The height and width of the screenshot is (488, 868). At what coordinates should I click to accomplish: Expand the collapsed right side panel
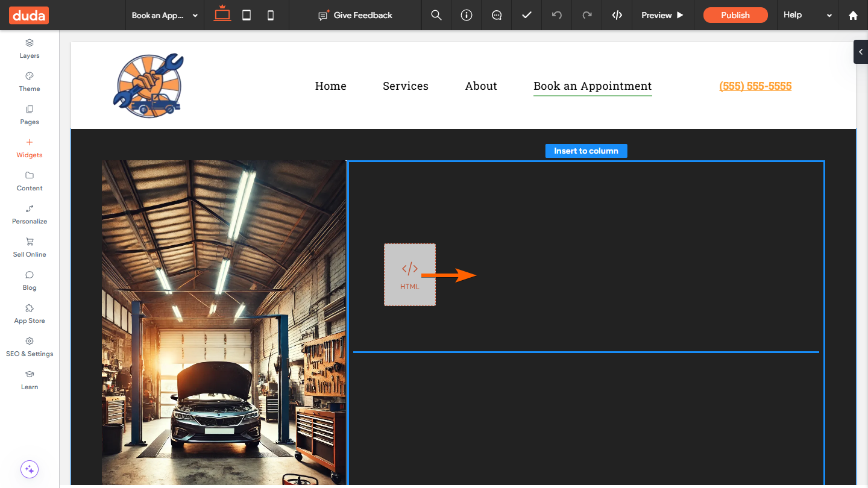click(x=861, y=52)
